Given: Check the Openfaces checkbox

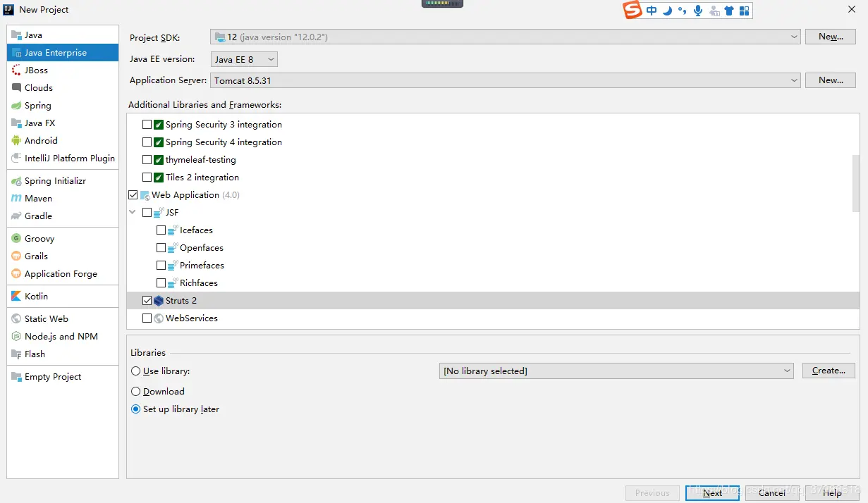Looking at the screenshot, I should [161, 247].
